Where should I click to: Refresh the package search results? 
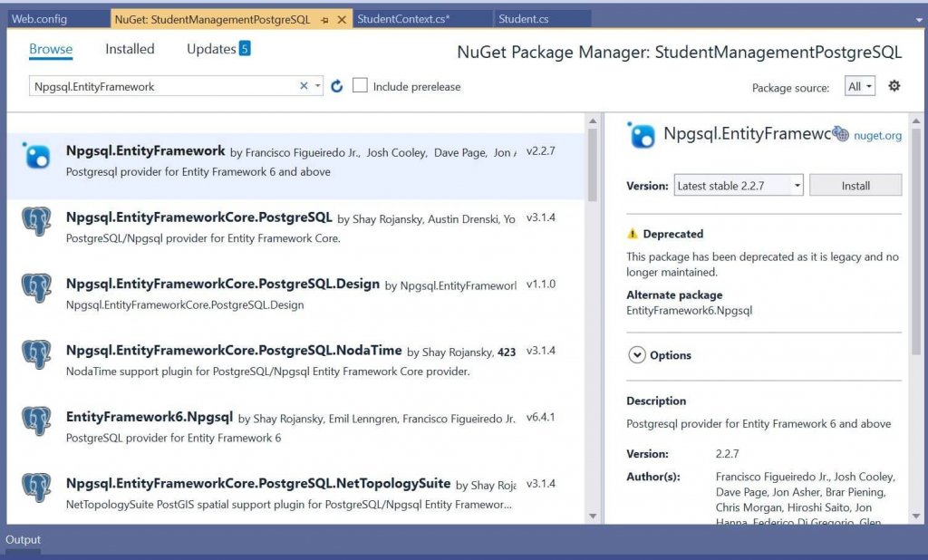(336, 84)
